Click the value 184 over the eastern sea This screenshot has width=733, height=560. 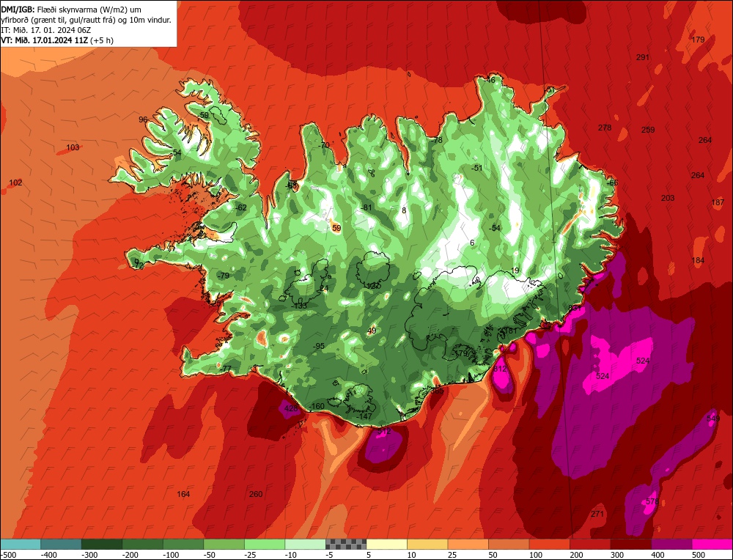[x=698, y=260]
